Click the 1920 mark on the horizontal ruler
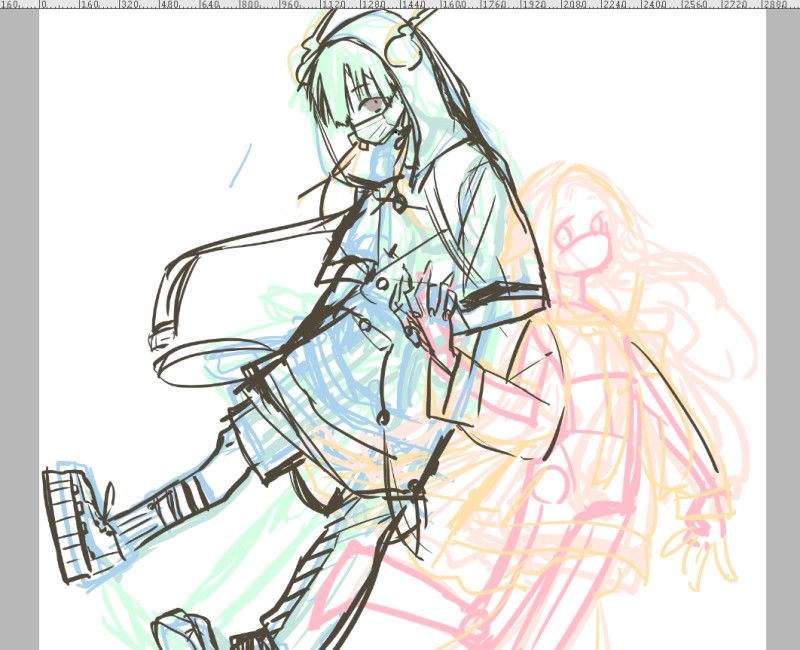Image resolution: width=800 pixels, height=650 pixels. click(x=534, y=4)
